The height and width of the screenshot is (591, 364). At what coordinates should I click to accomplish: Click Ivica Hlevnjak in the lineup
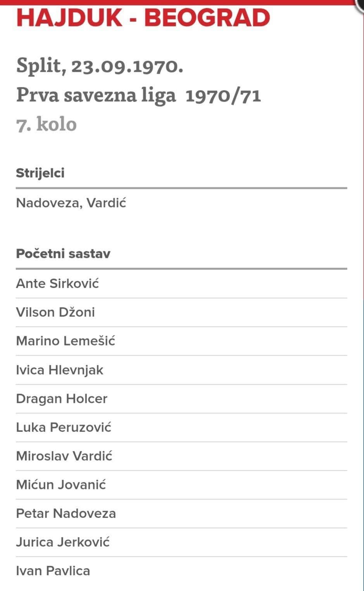point(60,370)
